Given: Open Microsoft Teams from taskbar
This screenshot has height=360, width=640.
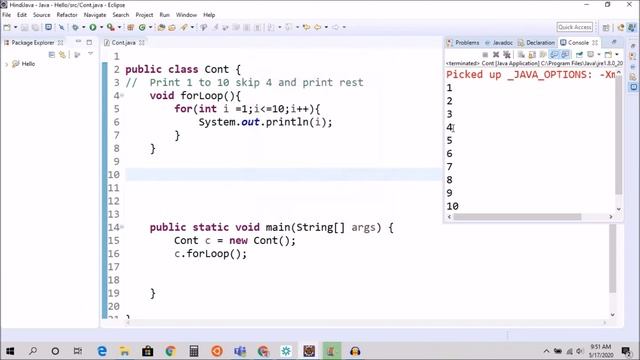Looking at the screenshot, I should (x=240, y=351).
